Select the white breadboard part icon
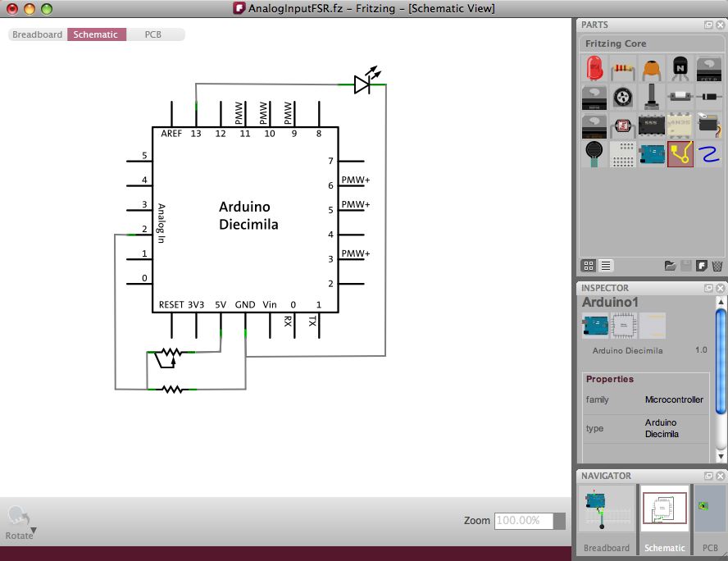The image size is (728, 561). coord(624,153)
